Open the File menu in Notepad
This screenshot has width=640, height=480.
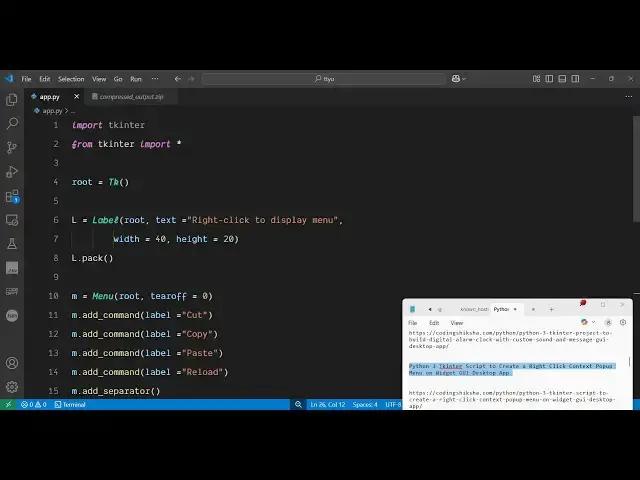(413, 323)
